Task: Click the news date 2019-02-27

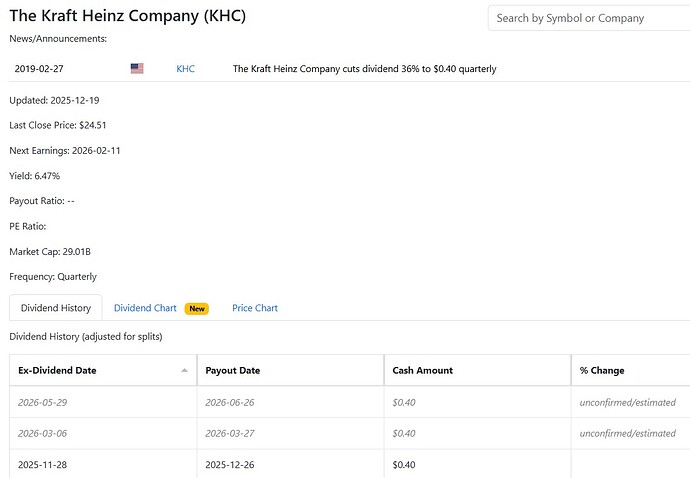Action: (39, 69)
